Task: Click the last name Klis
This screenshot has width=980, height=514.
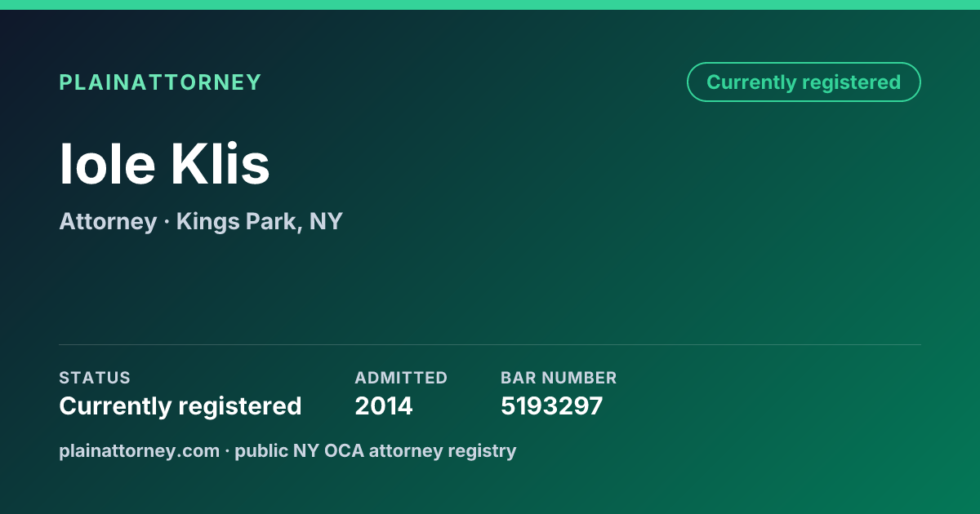Action: pos(220,164)
